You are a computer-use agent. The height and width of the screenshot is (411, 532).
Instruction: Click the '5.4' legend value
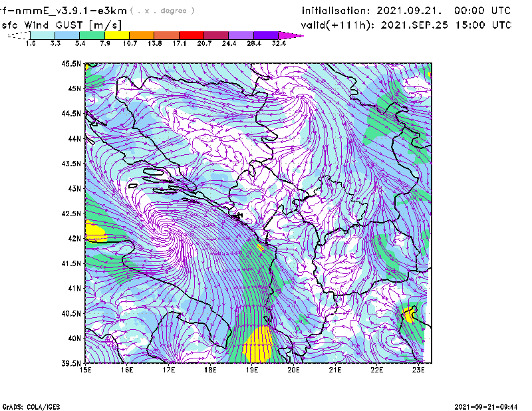80,43
